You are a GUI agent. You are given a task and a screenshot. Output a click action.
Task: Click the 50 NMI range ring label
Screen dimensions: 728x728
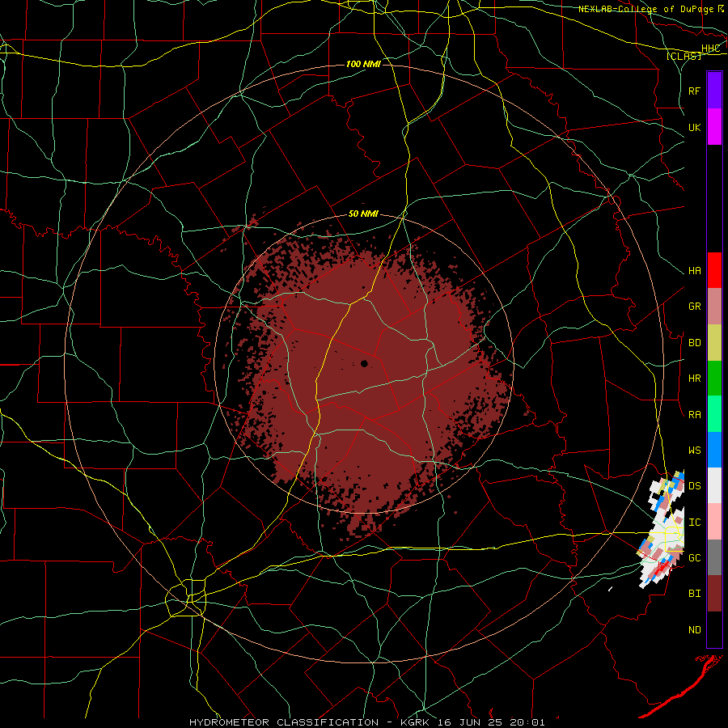coord(363,214)
